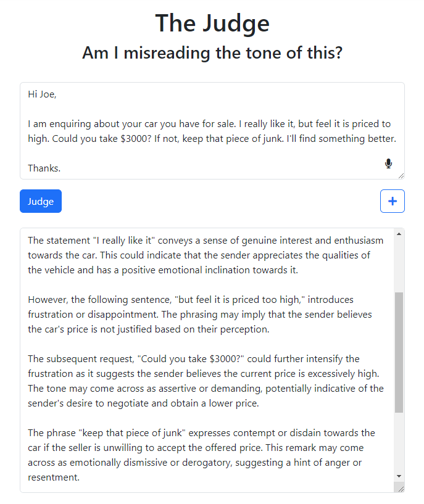424x504 pixels.
Task: Click the paragraph starting 'The statement'
Action: point(206,255)
